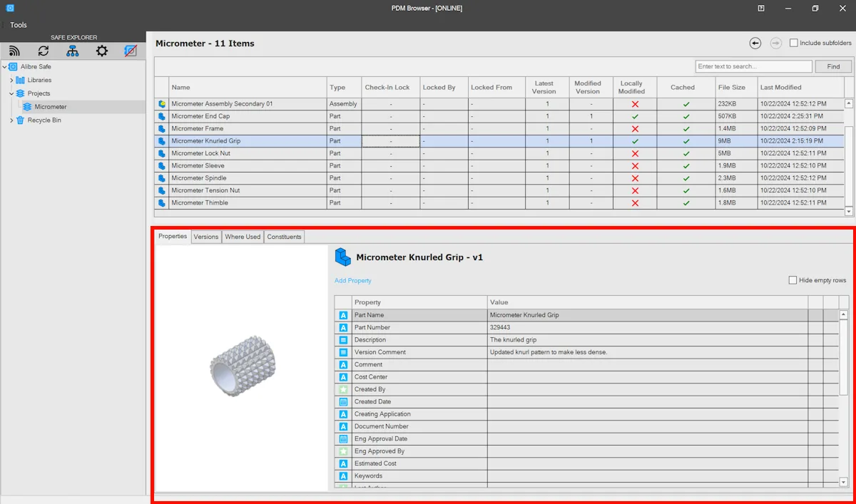Open the Where Used tab
This screenshot has width=856, height=504.
point(243,237)
